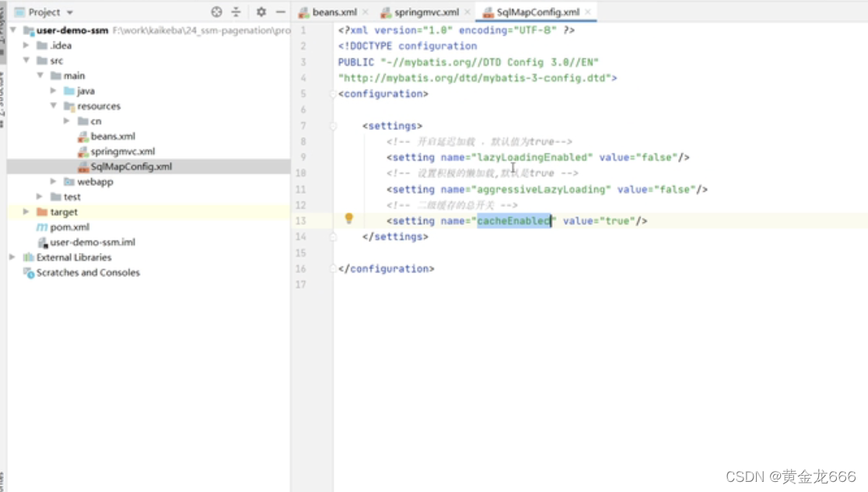
Task: Select the test folder row
Action: [149, 197]
